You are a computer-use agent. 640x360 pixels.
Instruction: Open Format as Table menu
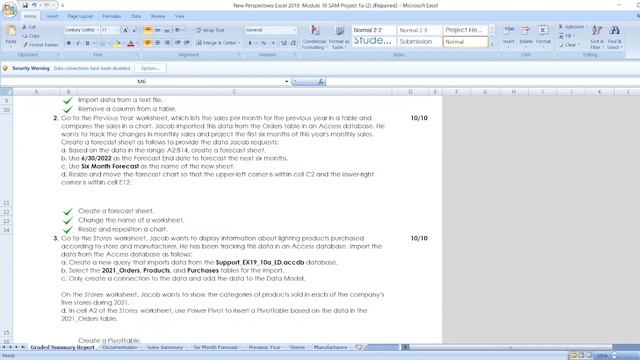(x=339, y=37)
